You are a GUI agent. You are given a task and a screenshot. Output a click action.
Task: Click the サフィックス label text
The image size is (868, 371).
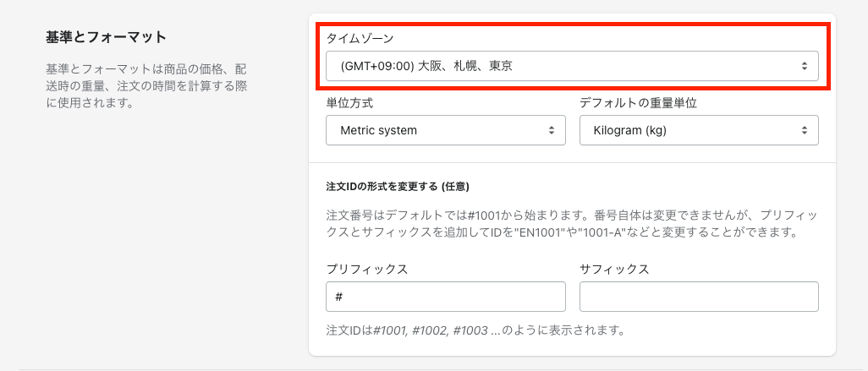pyautogui.click(x=614, y=269)
